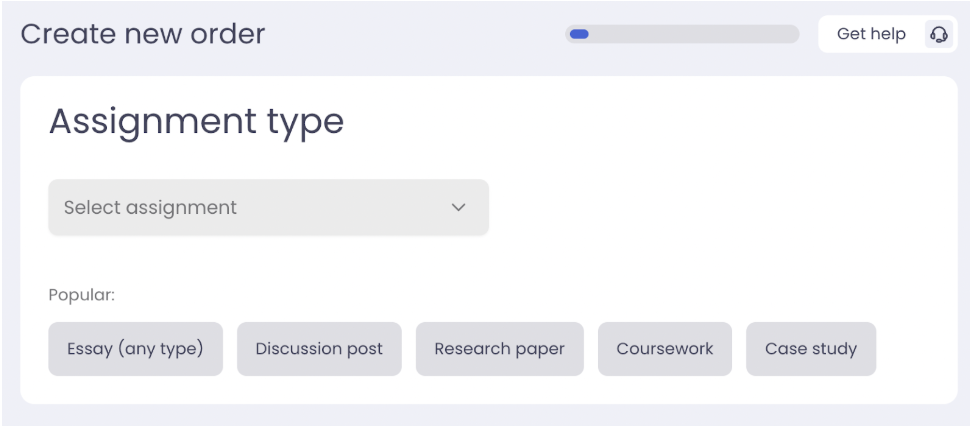
Task: Select the Case study option
Action: point(811,349)
